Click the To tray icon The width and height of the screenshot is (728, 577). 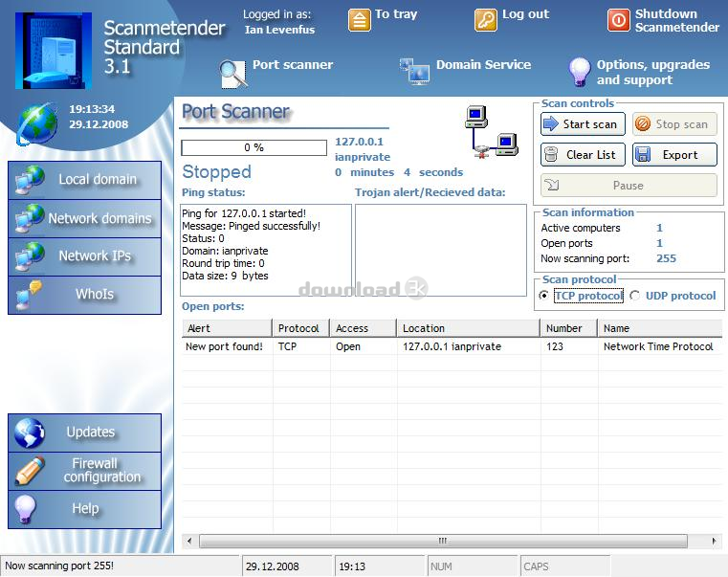360,20
